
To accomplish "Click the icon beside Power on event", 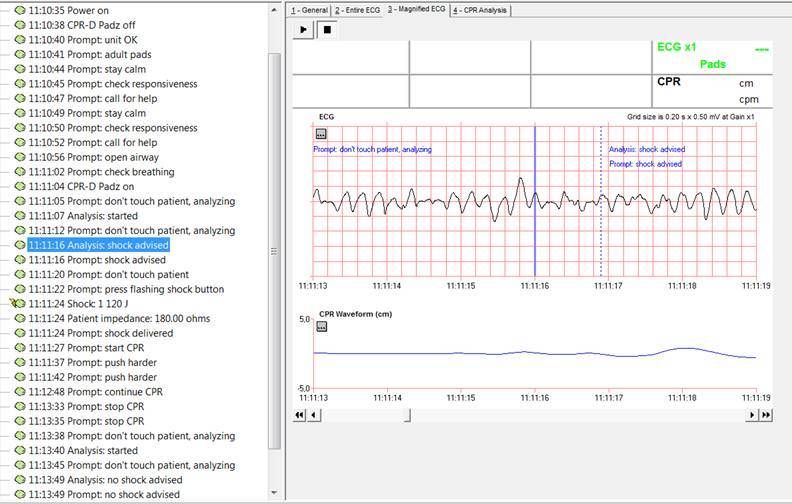I will coord(20,10).
